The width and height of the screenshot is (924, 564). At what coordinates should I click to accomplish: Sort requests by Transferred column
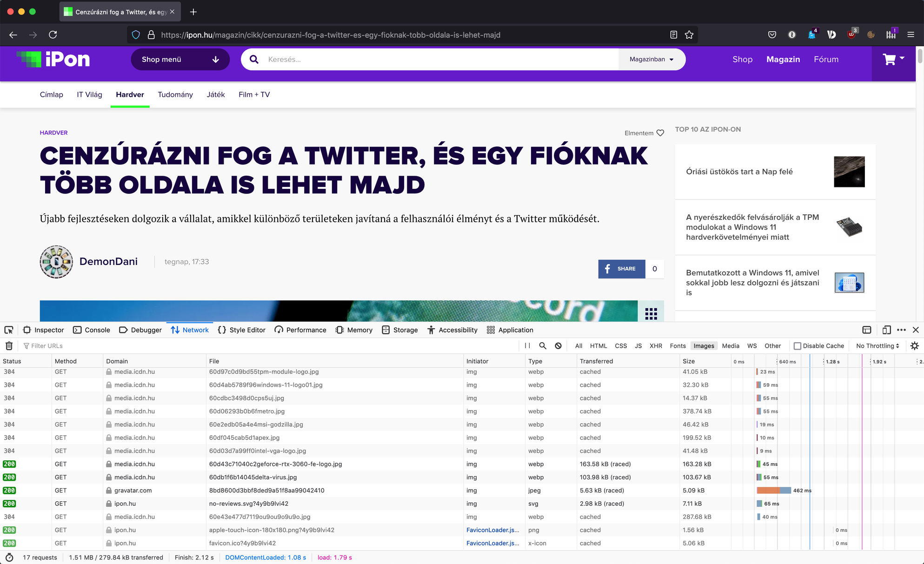(628, 361)
